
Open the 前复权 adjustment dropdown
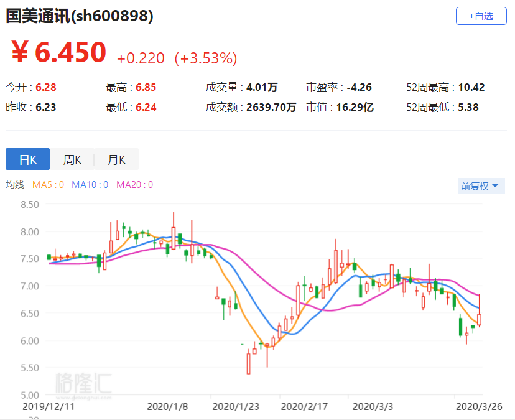tap(481, 186)
